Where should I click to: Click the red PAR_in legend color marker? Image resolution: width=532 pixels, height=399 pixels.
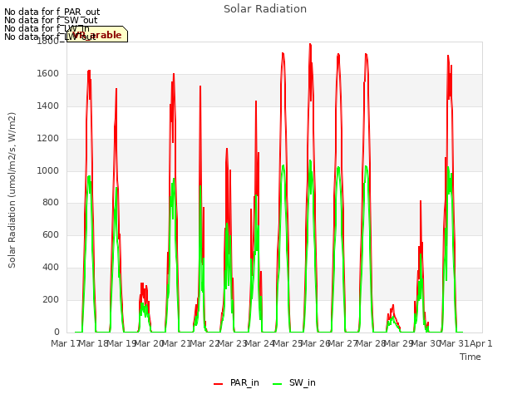[218, 384]
